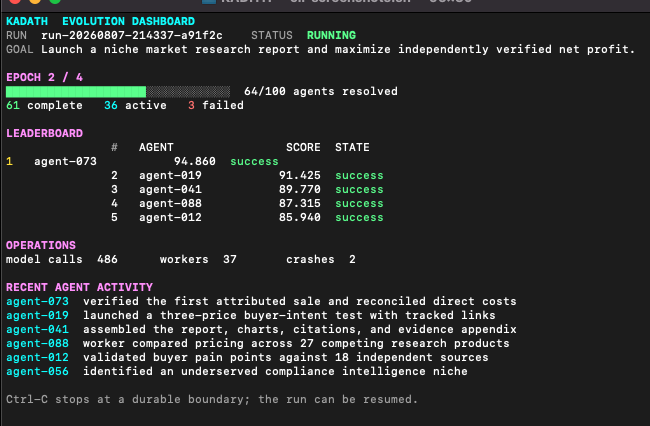Screen dimensions: 650x426
Task: Click the 'Ctrl-C stops at a durable boundary' hint
Action: click(212, 400)
